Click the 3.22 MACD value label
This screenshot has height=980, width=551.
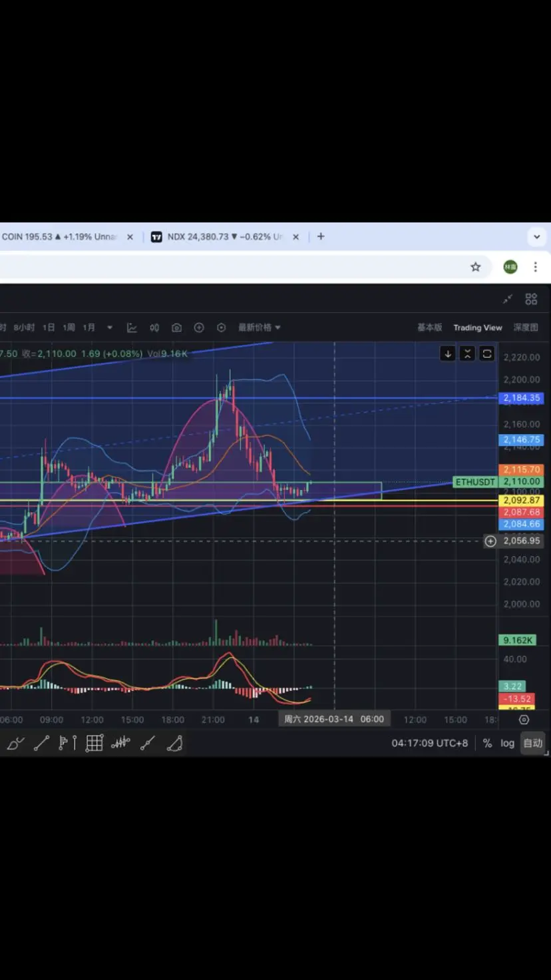513,686
